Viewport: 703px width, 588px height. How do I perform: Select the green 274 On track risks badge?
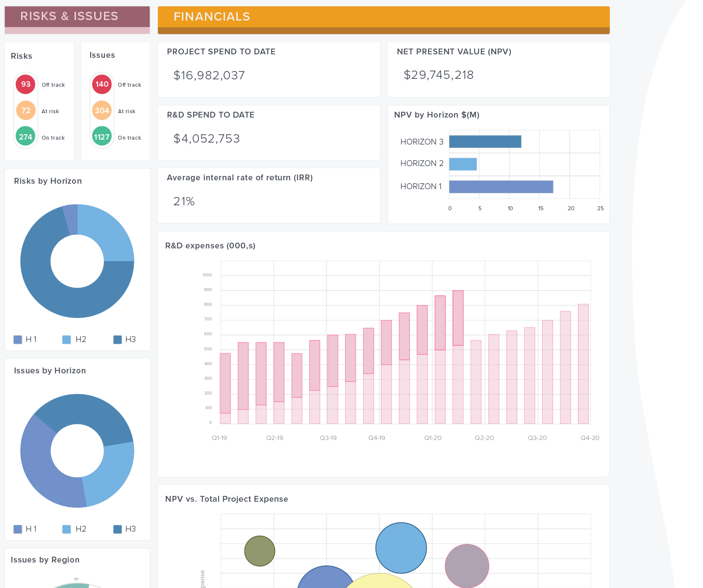(25, 137)
